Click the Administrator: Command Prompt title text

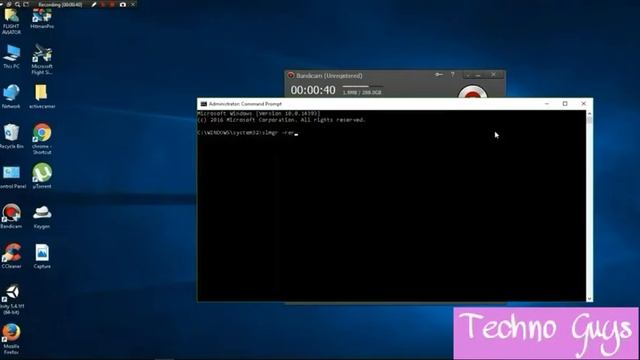[x=245, y=104]
